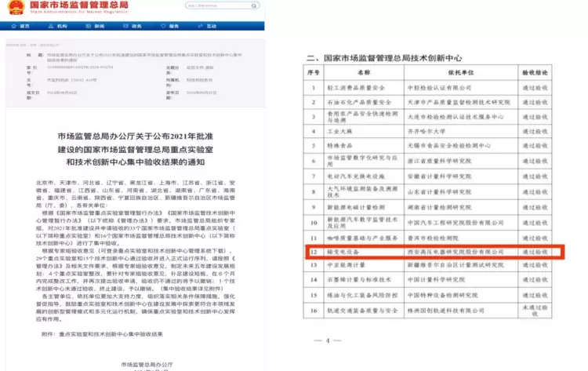Open the 服务 navigation tab
Screen dimensions: 588x371
coord(170,26)
